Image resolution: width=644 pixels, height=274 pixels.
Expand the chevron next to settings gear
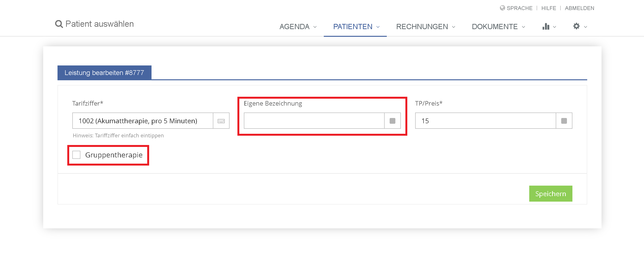click(586, 27)
